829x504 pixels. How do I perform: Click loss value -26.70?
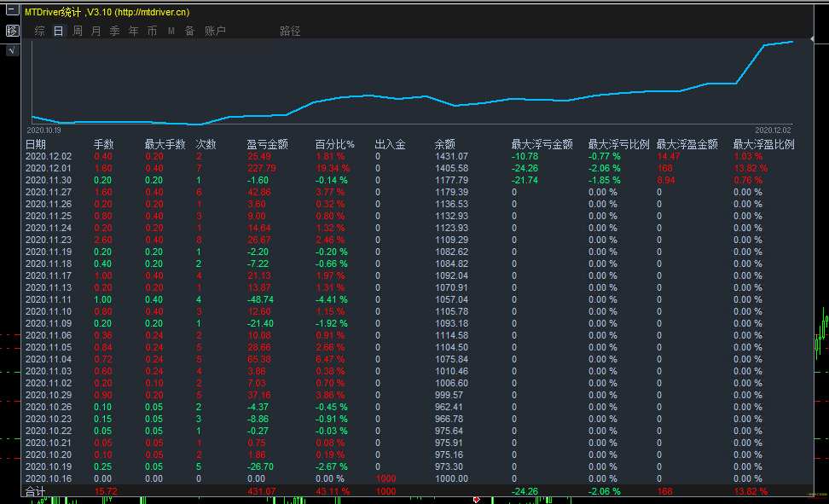coord(260,466)
